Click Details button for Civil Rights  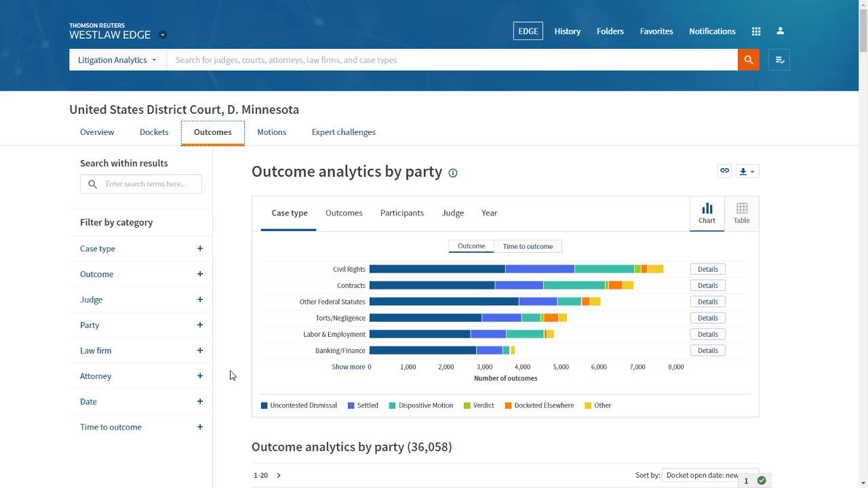[x=707, y=269]
